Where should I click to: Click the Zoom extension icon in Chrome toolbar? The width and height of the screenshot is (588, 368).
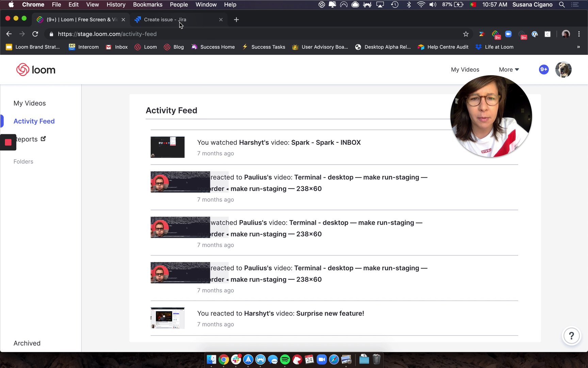click(508, 34)
